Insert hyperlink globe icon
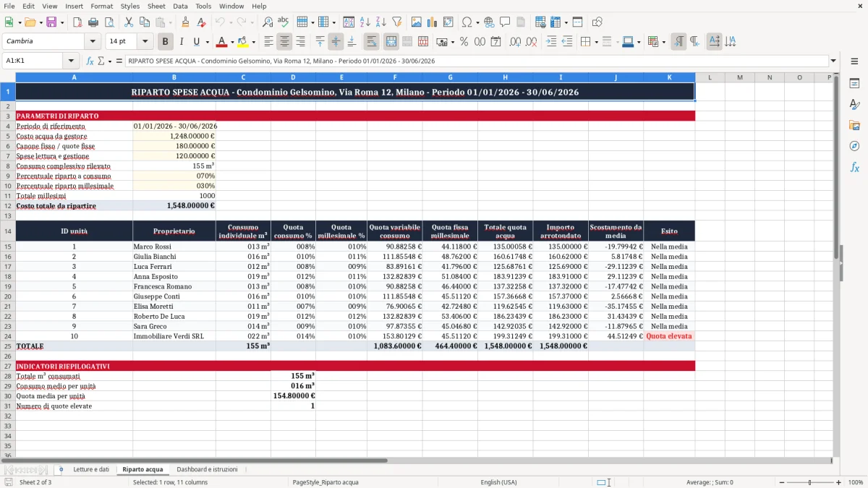 tap(489, 22)
